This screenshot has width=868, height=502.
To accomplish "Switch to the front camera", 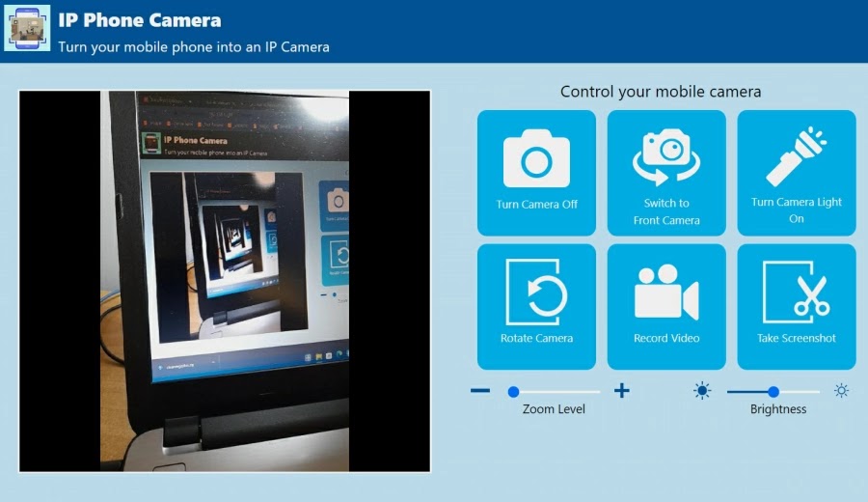I will click(666, 172).
